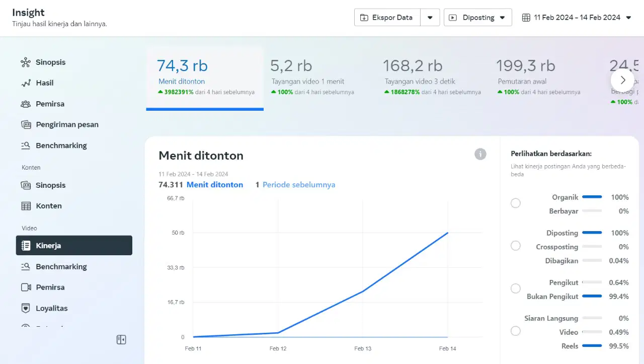Viewport: 644px width, 364px height.
Task: Collapse the sidebar with the panel icon
Action: click(x=121, y=340)
